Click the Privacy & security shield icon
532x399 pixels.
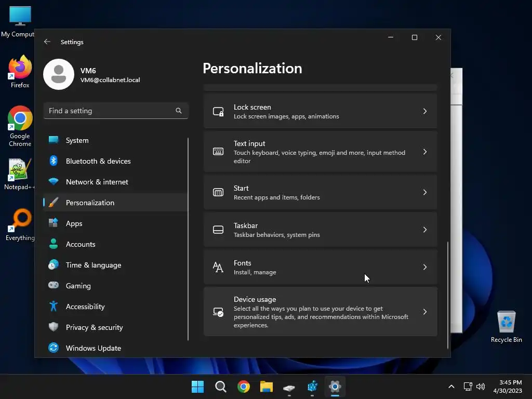54,327
